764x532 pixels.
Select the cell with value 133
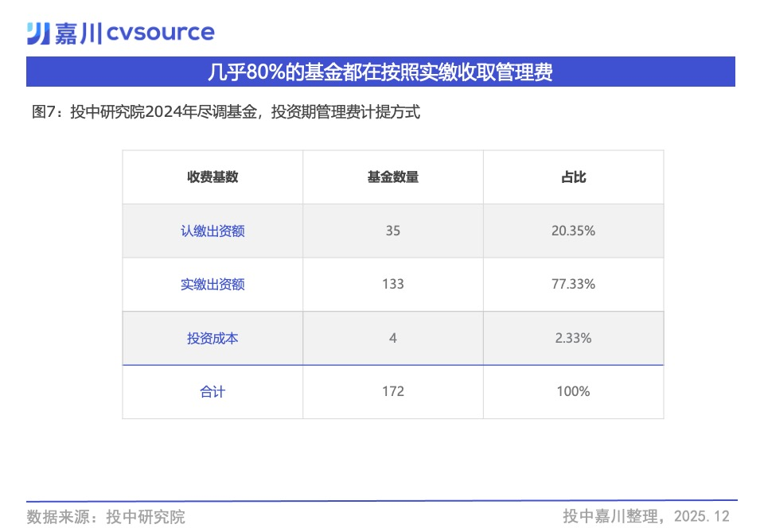(392, 285)
